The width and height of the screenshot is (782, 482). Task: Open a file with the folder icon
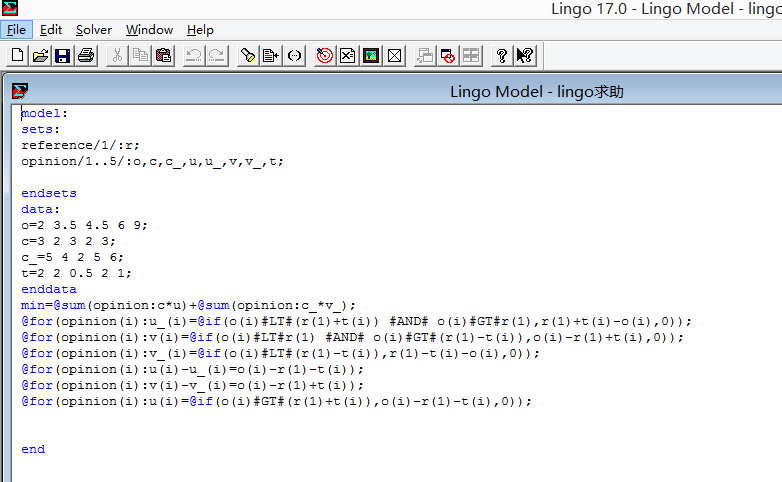click(40, 55)
